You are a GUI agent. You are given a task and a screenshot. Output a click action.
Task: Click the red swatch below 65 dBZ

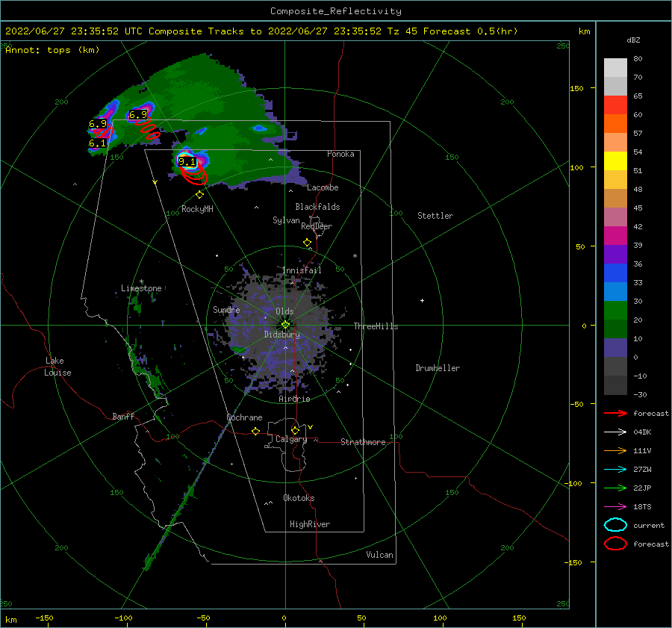[x=615, y=105]
